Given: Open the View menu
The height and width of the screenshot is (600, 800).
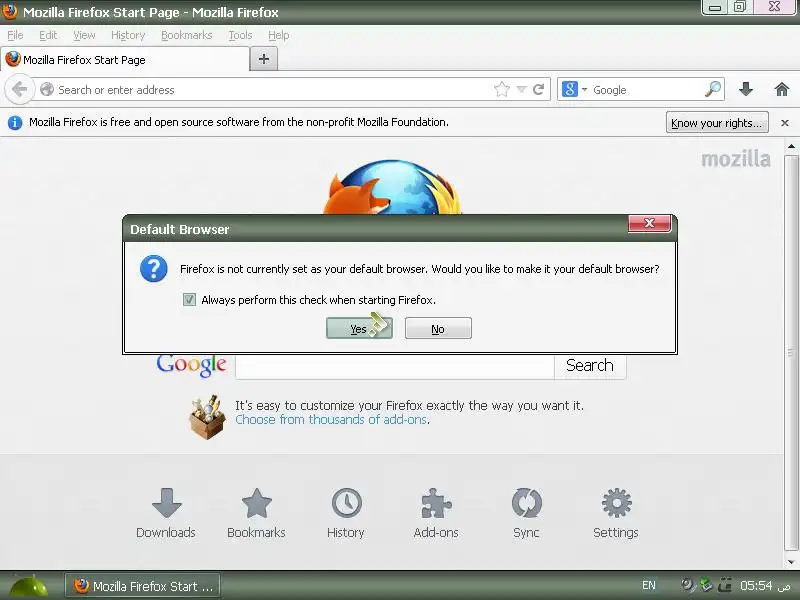Looking at the screenshot, I should click(x=84, y=35).
